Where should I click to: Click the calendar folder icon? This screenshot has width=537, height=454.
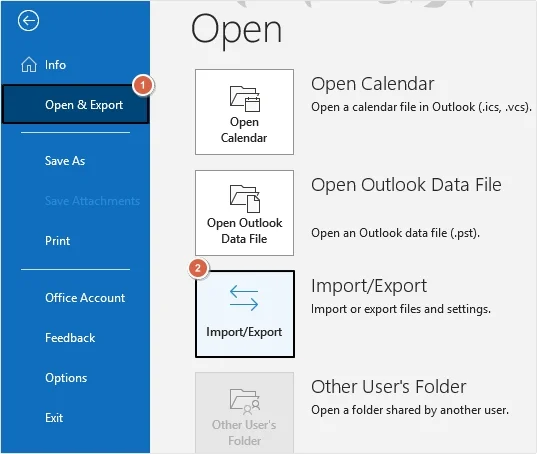tap(245, 99)
